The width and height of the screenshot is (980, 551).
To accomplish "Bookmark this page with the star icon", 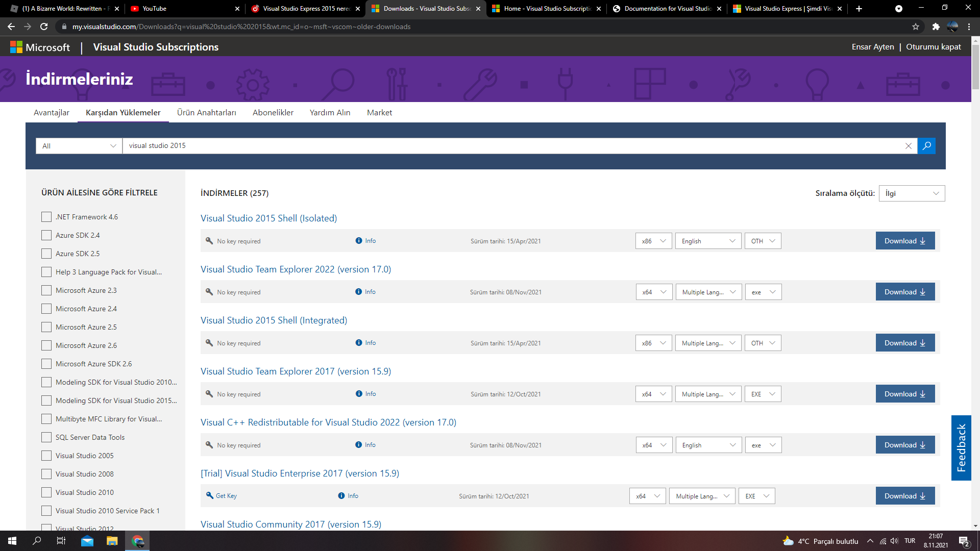I will (916, 27).
